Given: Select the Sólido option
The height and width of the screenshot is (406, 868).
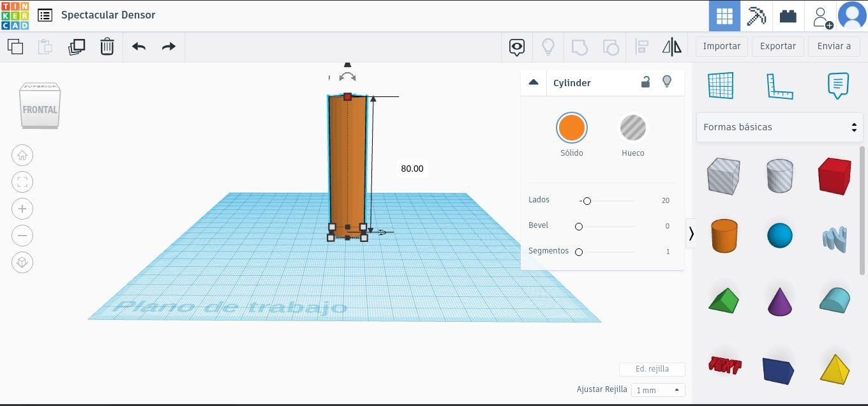Looking at the screenshot, I should (x=571, y=128).
